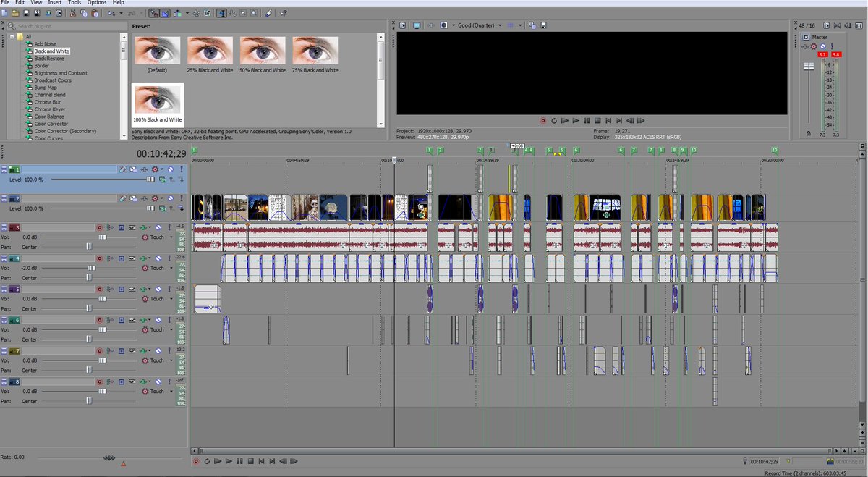Open project Properties from the main toolbar
Screen dimensions: 868x477
(x=59, y=13)
